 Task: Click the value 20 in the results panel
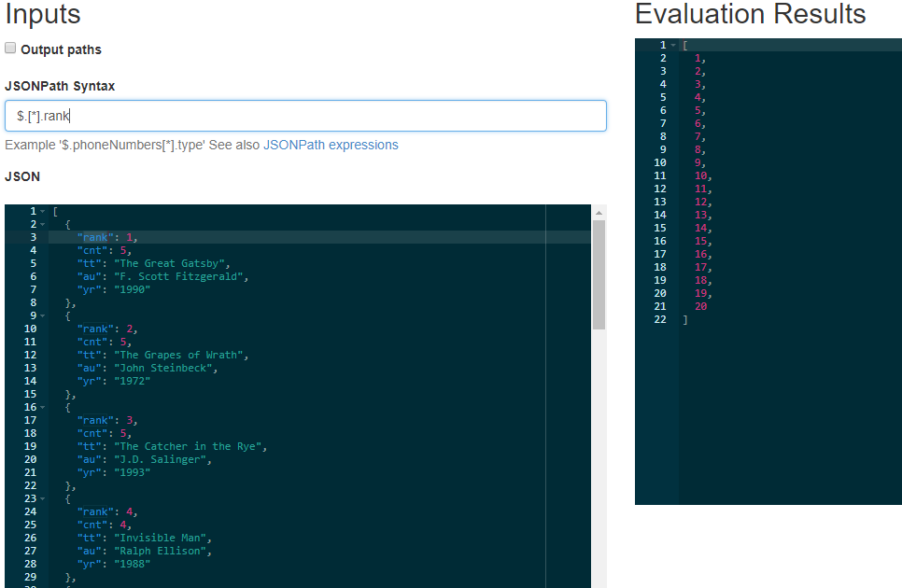699,305
